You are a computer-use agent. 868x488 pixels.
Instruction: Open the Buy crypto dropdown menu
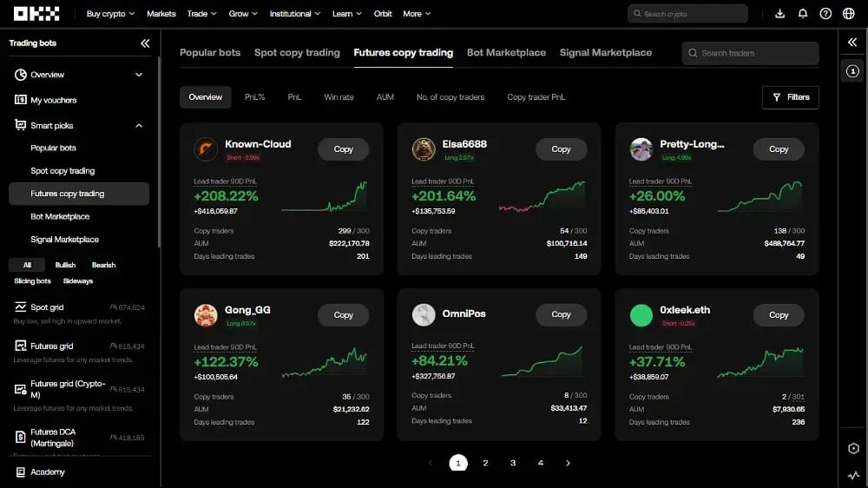[111, 13]
